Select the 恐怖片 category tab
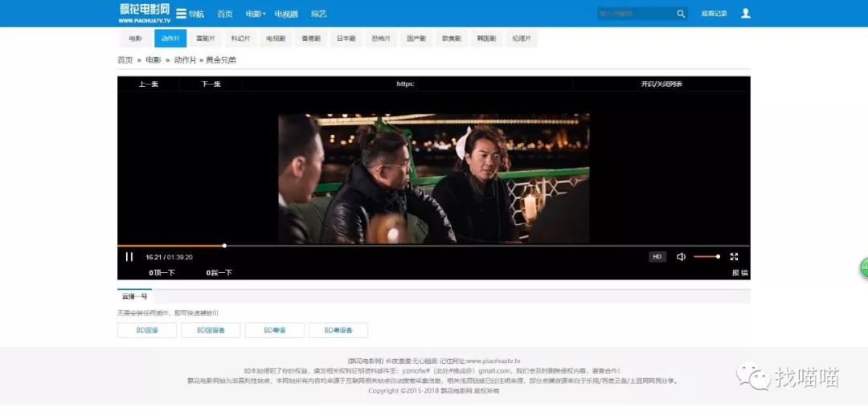The width and height of the screenshot is (868, 416). [x=381, y=39]
